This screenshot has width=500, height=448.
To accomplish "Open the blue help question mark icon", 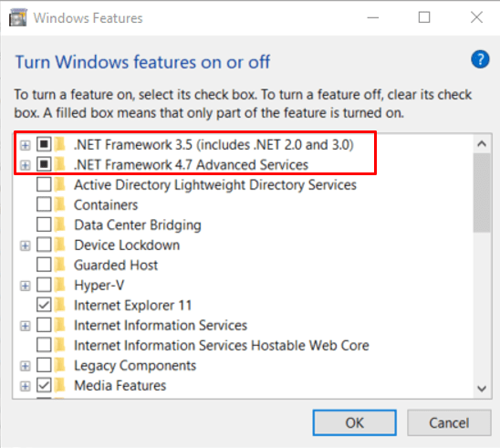I will 480,59.
